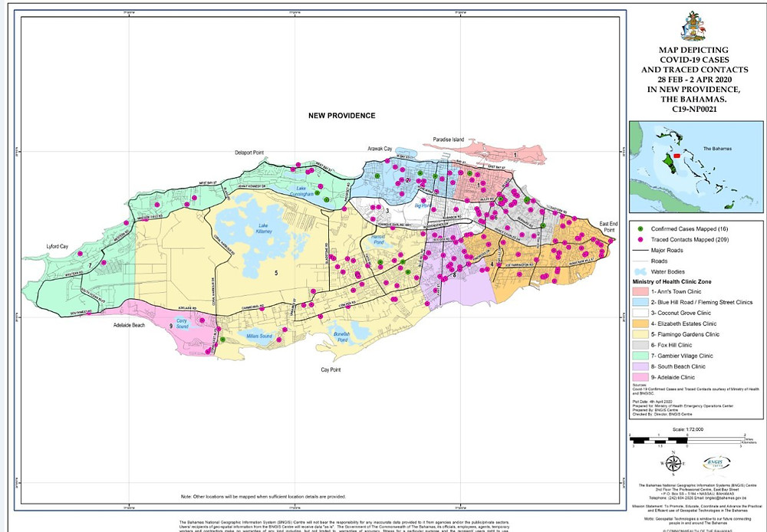The image size is (767, 532).
Task: Click the Blue Hill Road clinics blue swatch
Action: point(640,302)
